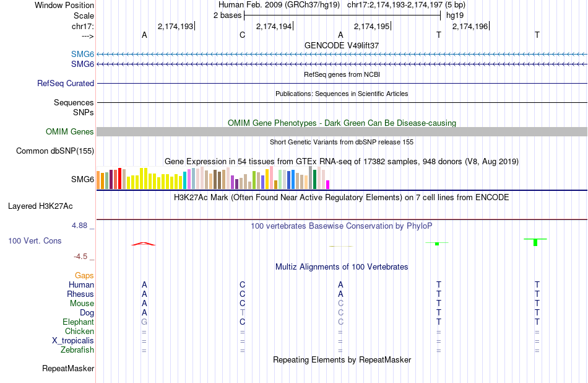This screenshot has height=383, width=588.
Task: Click the 'Human Feb. 2009 (GRCh37/hg19)' assembly text
Action: 279,5
